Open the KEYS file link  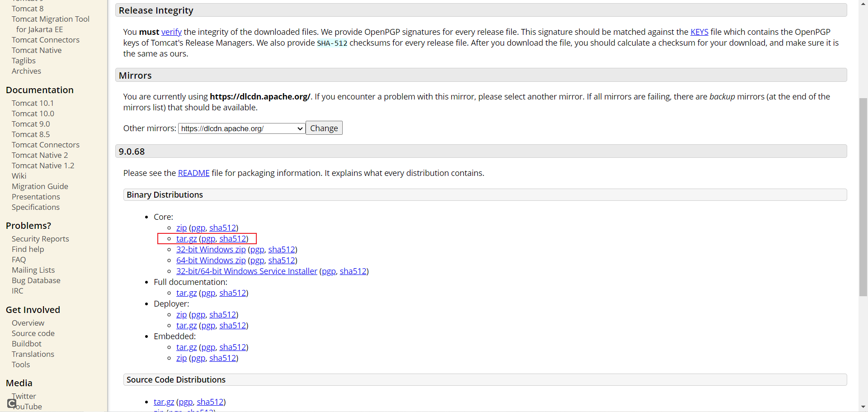click(x=699, y=32)
